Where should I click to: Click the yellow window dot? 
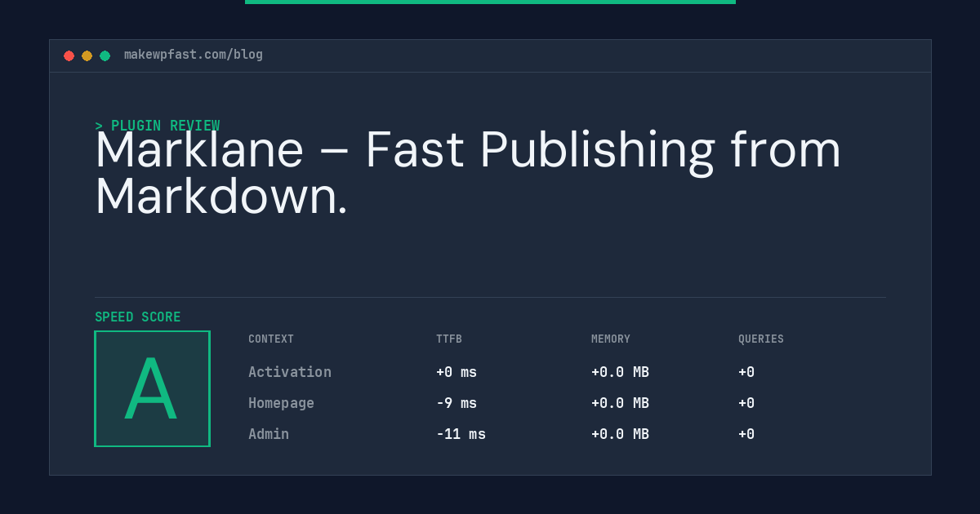click(x=87, y=55)
